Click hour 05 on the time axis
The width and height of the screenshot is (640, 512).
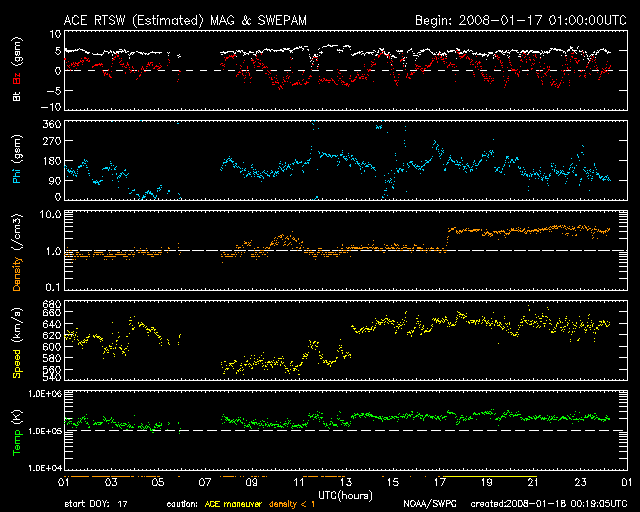(157, 481)
